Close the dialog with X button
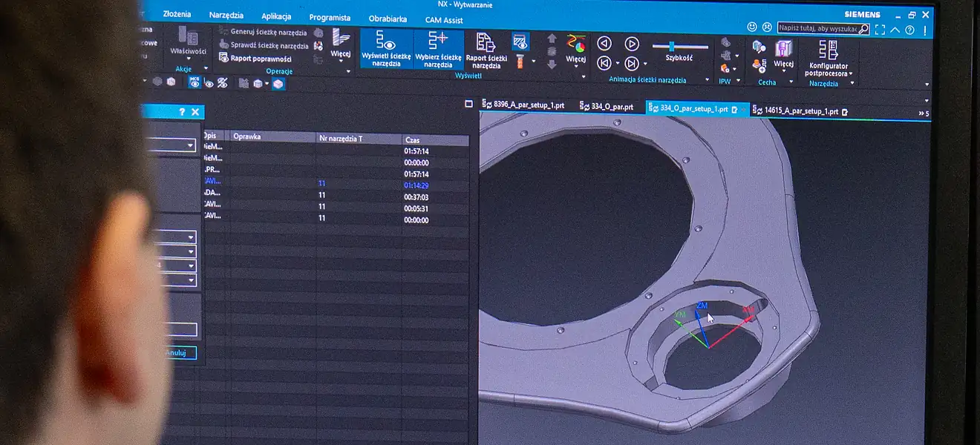Screen dimensions: 980x445 pyautogui.click(x=195, y=112)
